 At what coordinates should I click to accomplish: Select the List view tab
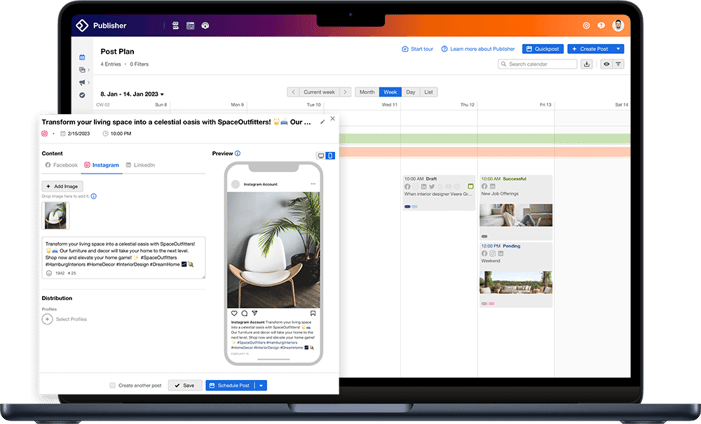pyautogui.click(x=429, y=92)
